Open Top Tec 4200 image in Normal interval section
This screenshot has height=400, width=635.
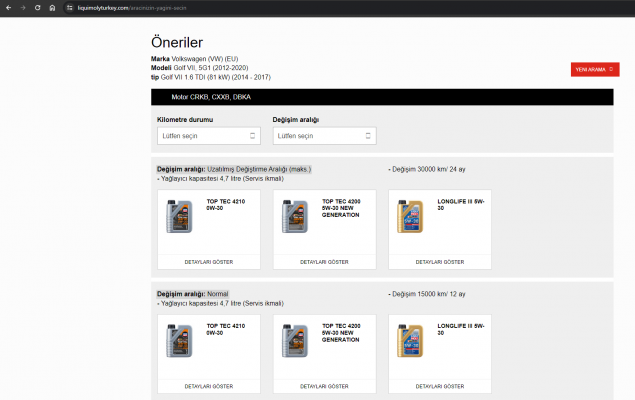[x=295, y=341]
